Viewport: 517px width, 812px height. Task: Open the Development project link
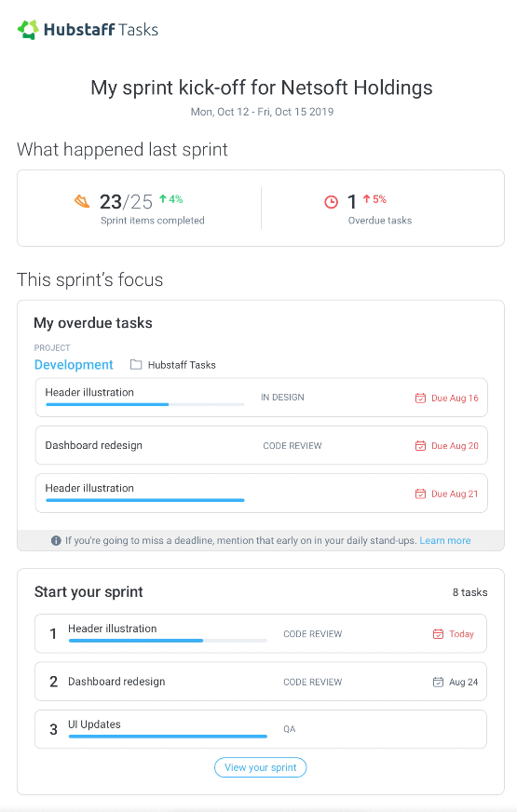tap(74, 365)
